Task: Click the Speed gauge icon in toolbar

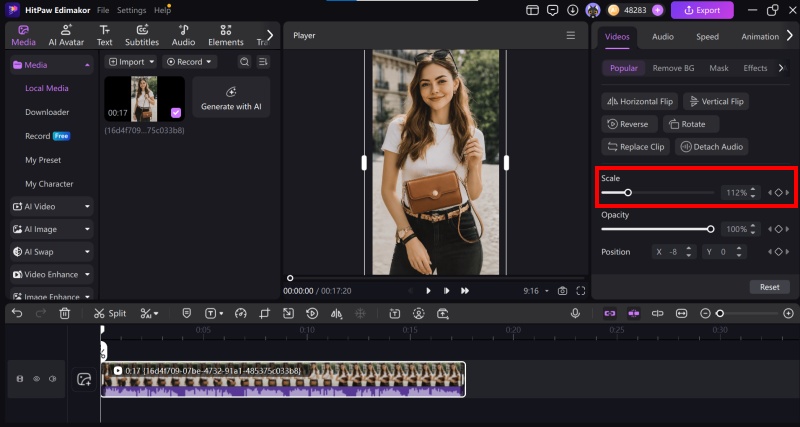Action: click(x=241, y=313)
